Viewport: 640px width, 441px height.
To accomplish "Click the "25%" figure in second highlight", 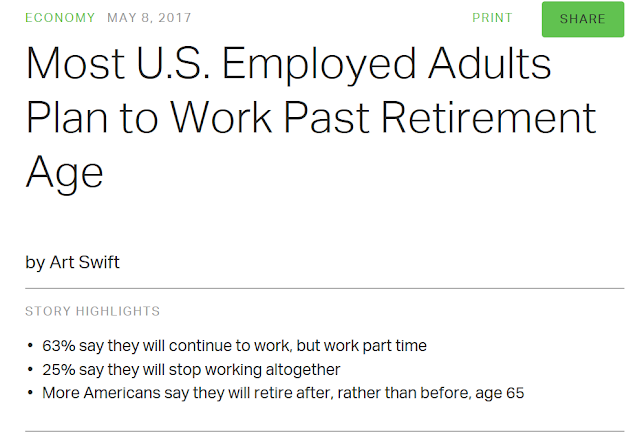I will coord(59,369).
